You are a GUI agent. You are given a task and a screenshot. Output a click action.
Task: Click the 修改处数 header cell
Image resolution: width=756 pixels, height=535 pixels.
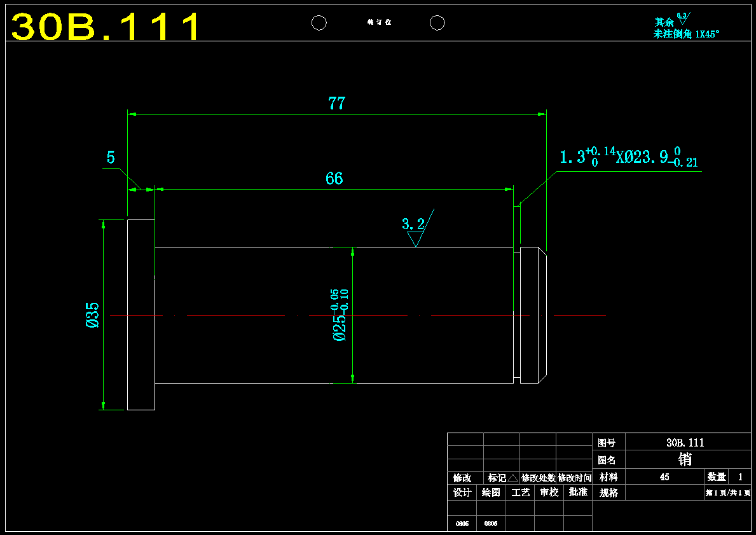point(538,478)
